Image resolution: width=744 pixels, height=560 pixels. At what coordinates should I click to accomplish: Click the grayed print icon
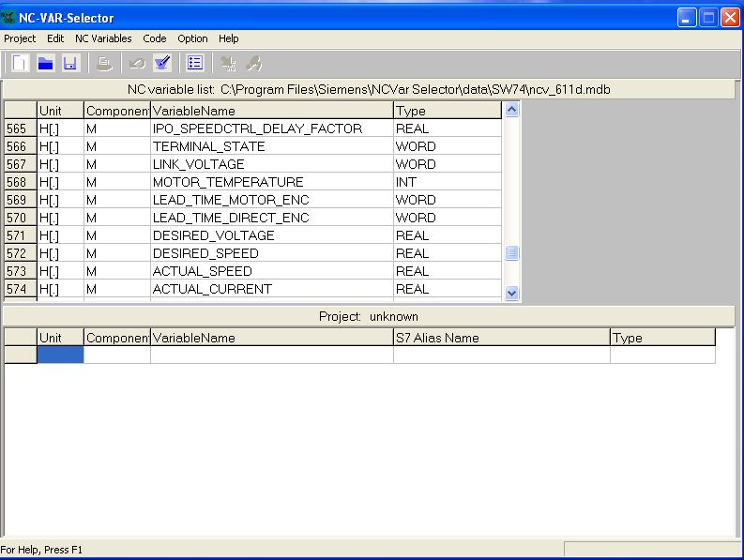click(104, 63)
